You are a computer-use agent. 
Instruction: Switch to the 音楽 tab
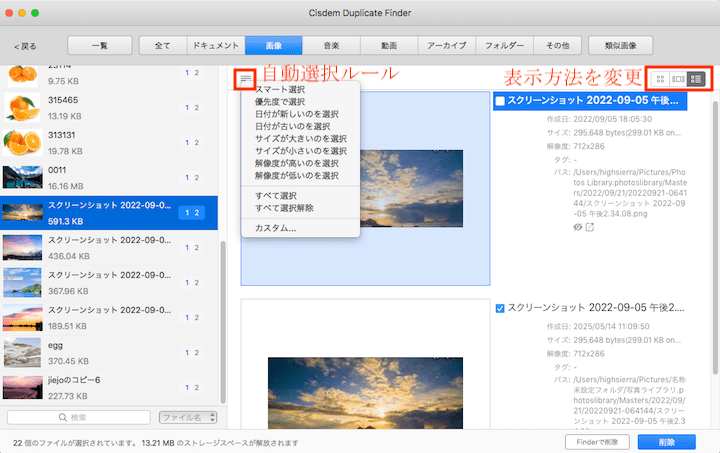(x=331, y=46)
